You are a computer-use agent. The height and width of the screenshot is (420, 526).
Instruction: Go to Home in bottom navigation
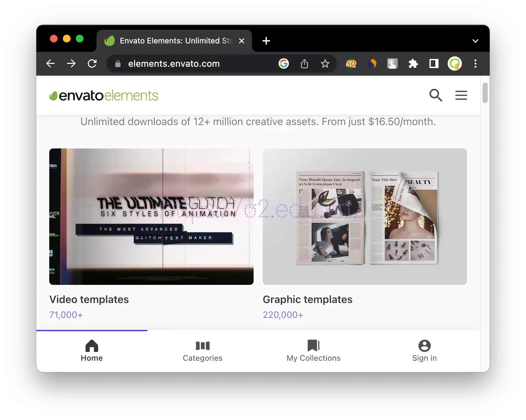(92, 351)
